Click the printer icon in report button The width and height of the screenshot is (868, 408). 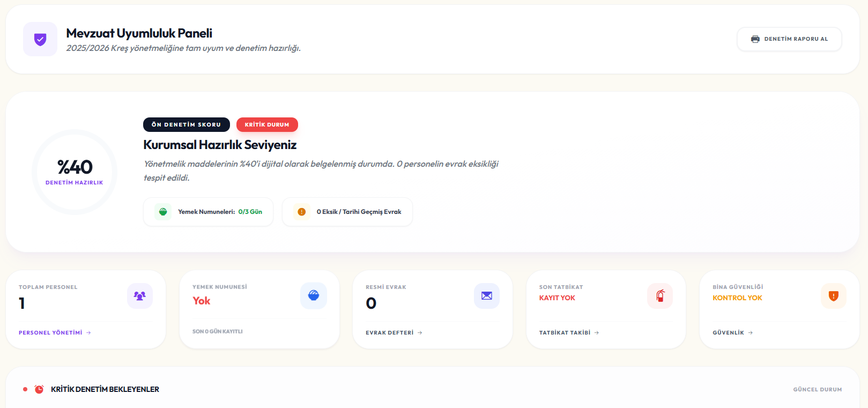(x=755, y=39)
